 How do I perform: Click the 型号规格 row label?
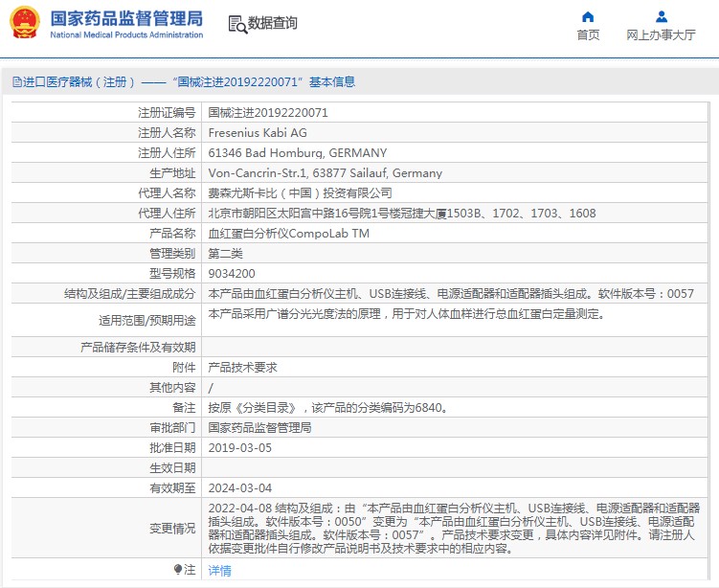coord(172,274)
